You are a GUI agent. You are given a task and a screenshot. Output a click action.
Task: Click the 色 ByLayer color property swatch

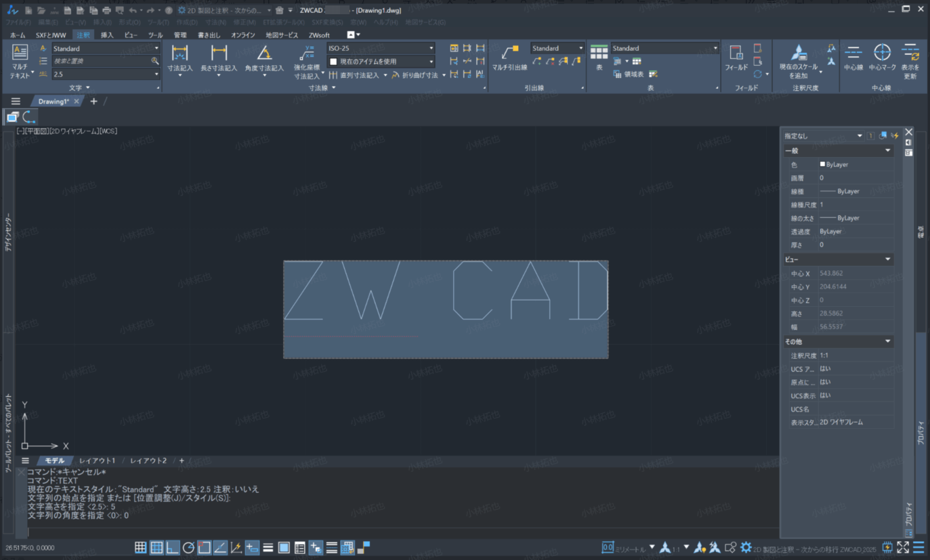[x=822, y=165]
